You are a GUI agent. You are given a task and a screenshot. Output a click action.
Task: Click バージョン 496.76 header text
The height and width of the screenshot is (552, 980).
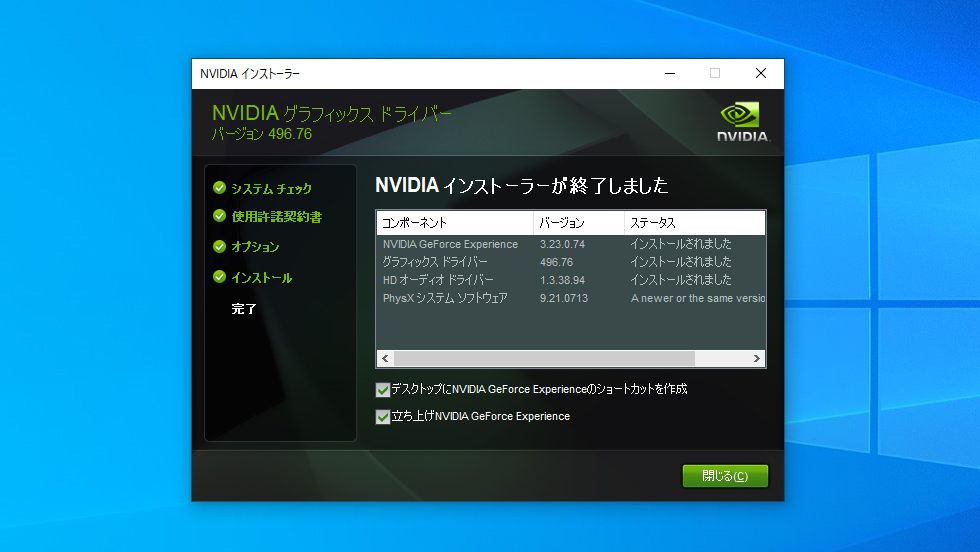(262, 134)
